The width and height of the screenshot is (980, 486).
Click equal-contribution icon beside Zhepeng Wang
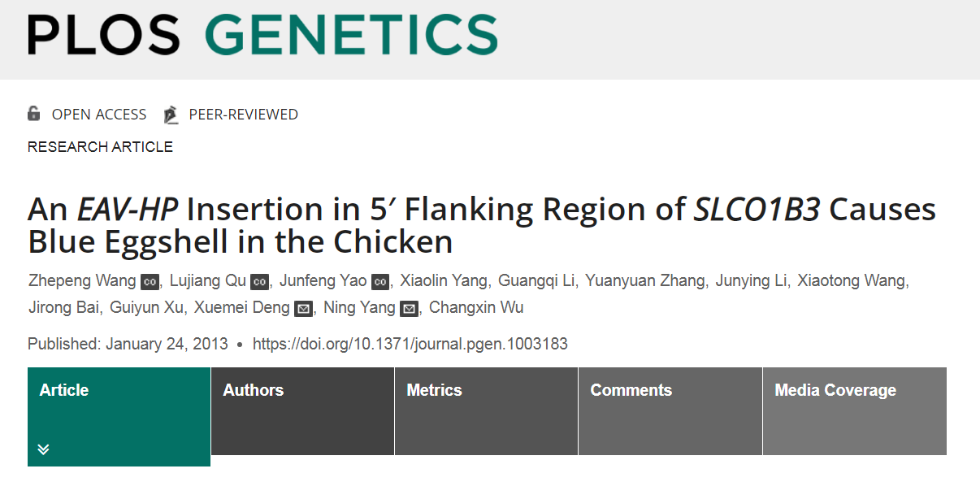[x=150, y=282]
